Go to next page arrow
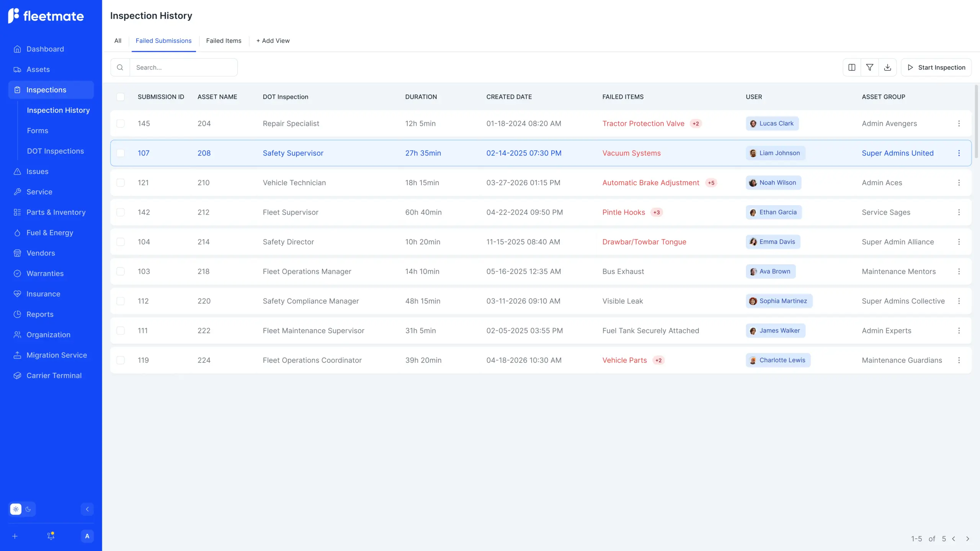The height and width of the screenshot is (551, 980). tap(967, 539)
